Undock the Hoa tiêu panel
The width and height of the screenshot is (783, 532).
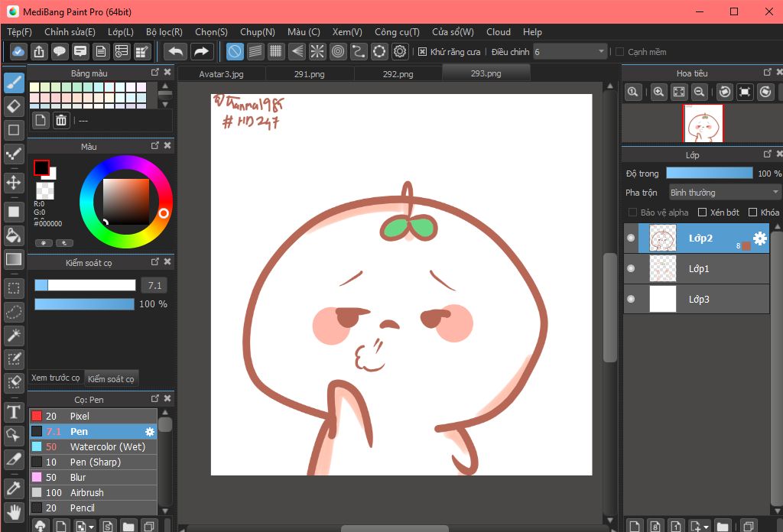tap(768, 73)
